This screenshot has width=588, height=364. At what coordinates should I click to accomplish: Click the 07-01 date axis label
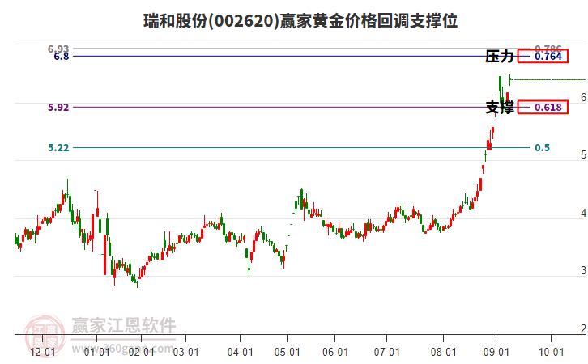click(x=386, y=353)
